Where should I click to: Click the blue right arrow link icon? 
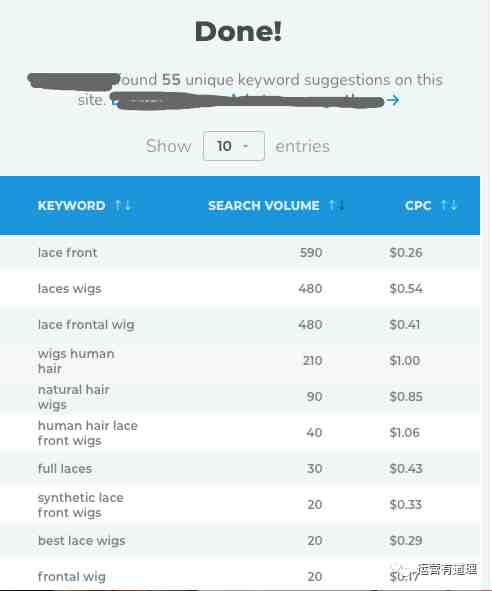(393, 100)
